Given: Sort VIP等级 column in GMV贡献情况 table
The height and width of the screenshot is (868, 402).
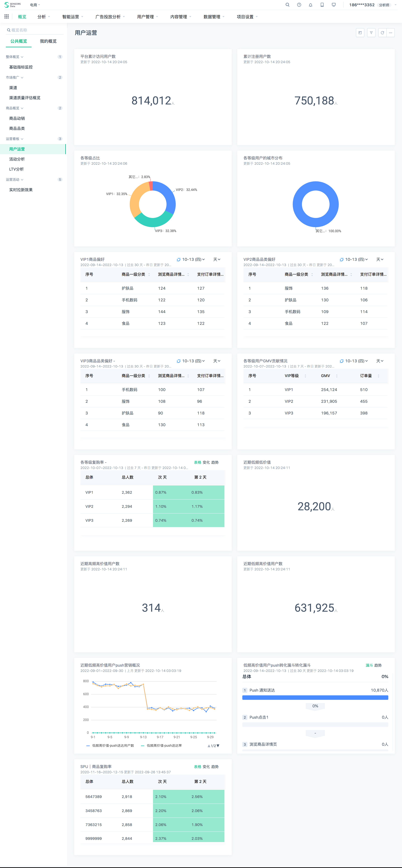Looking at the screenshot, I should point(305,376).
